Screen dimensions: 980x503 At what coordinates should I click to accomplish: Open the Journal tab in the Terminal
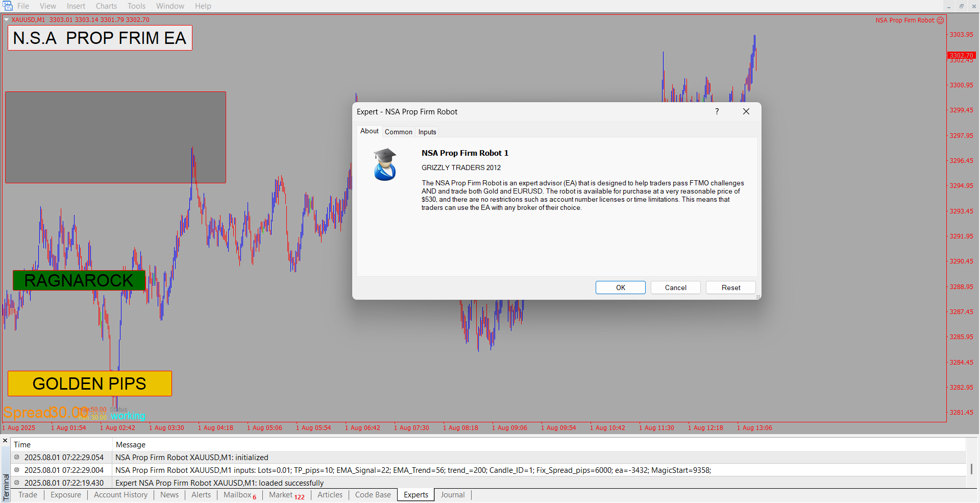[x=452, y=495]
